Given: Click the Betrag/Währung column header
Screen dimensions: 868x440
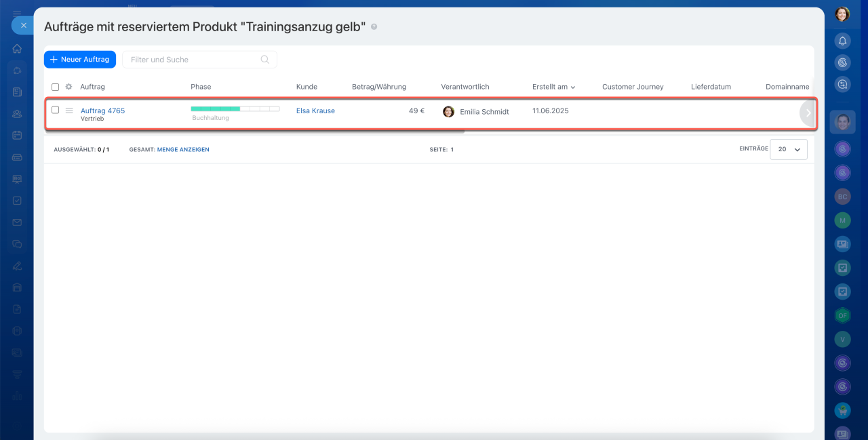Looking at the screenshot, I should 378,87.
